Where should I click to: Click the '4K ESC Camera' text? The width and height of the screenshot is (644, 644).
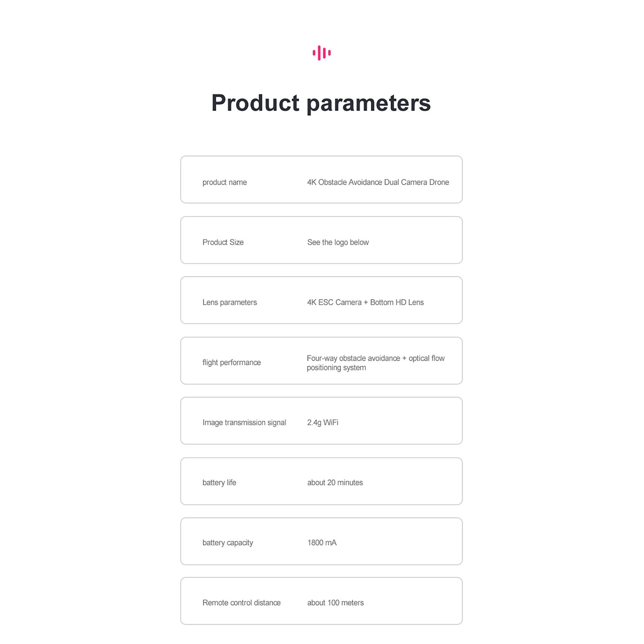pyautogui.click(x=334, y=302)
